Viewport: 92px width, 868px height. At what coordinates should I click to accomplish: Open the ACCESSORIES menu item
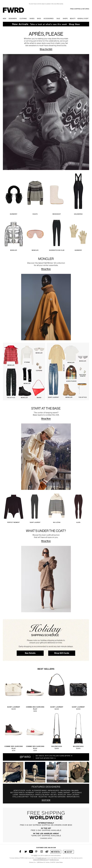point(48,19)
